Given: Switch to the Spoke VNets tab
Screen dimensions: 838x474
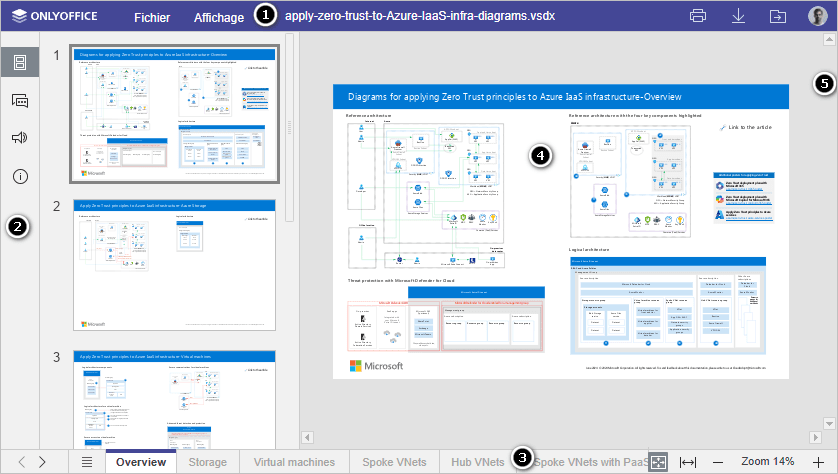Looking at the screenshot, I should click(x=394, y=462).
